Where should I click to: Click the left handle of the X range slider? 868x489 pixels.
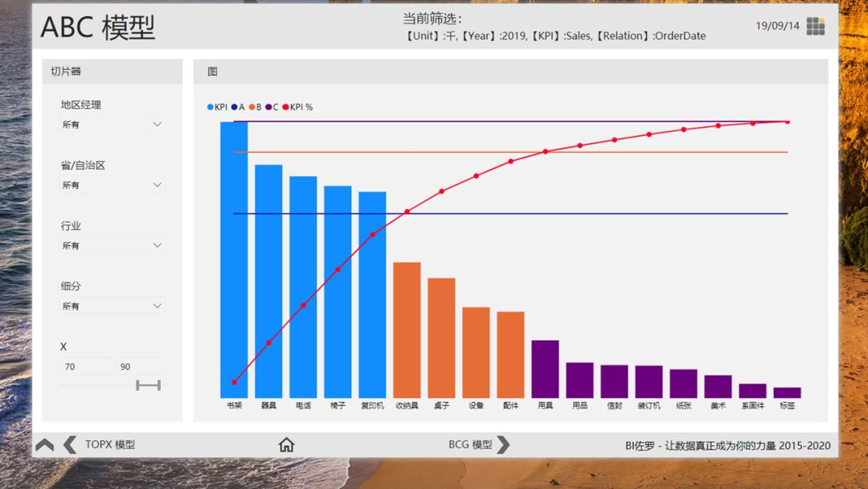tap(138, 385)
